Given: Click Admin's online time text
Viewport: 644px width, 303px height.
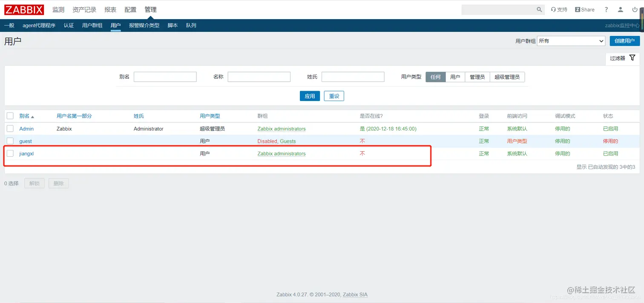Looking at the screenshot, I should point(388,129).
